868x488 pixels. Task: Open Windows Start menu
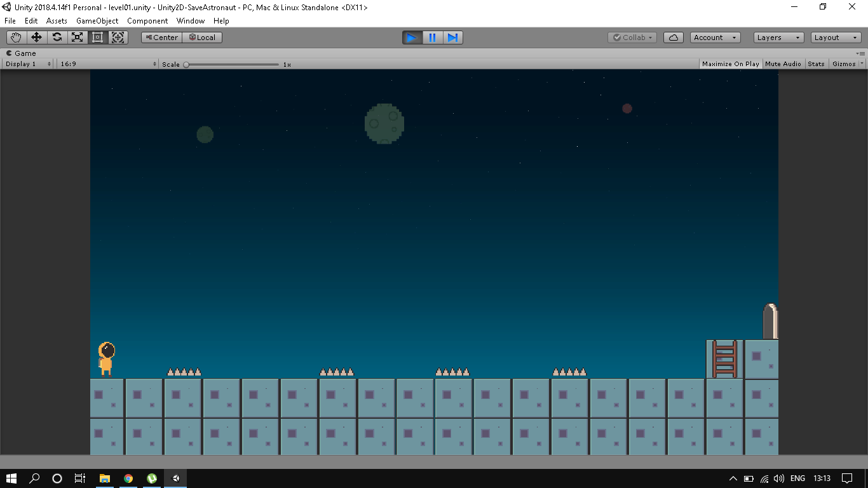click(x=11, y=478)
